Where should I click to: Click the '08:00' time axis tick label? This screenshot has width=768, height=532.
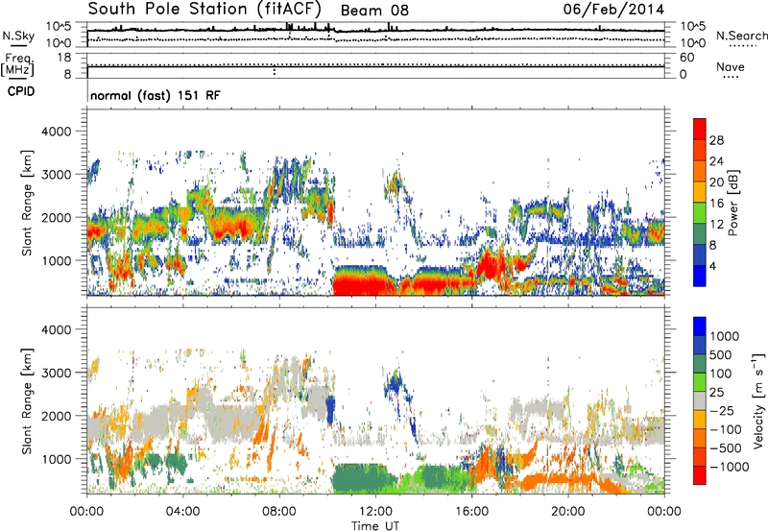pos(279,512)
